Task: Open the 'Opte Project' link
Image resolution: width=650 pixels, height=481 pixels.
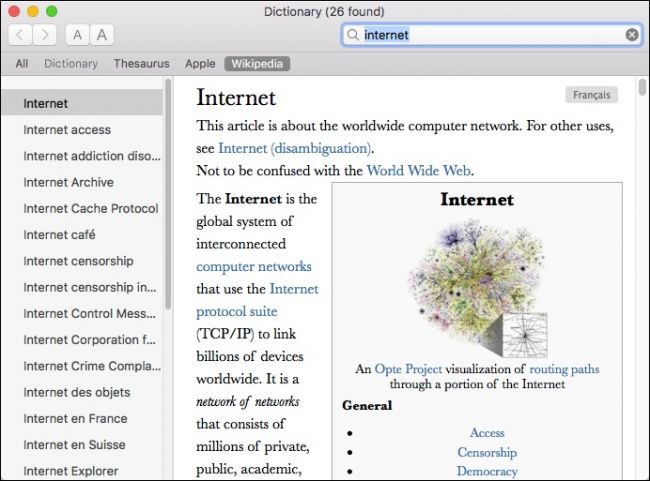Action: (408, 369)
